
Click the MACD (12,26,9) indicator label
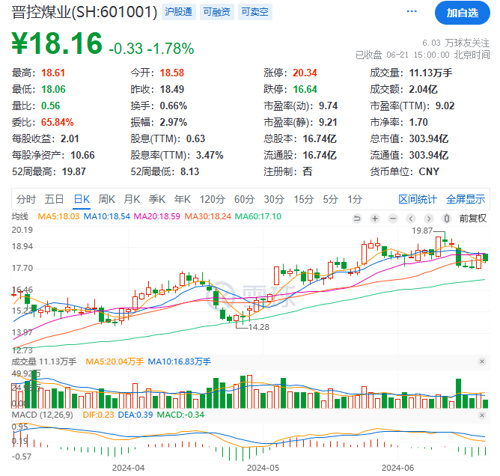tap(42, 415)
